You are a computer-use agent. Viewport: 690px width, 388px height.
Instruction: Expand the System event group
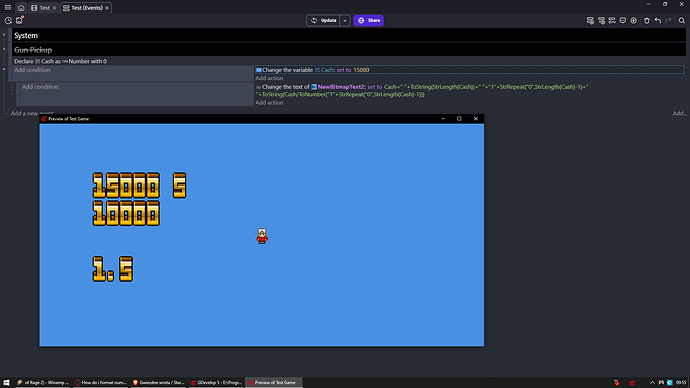pos(4,35)
